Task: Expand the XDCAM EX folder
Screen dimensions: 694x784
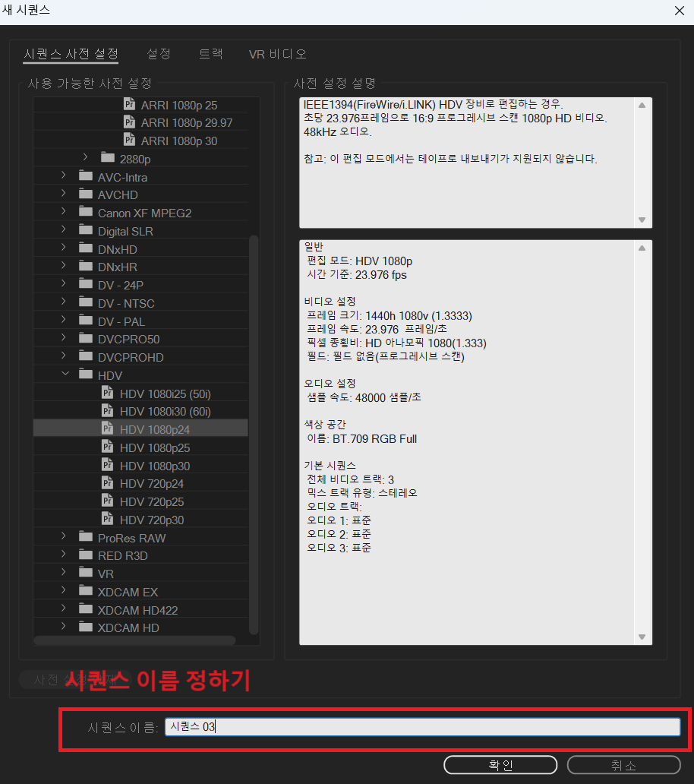Action: [x=63, y=591]
